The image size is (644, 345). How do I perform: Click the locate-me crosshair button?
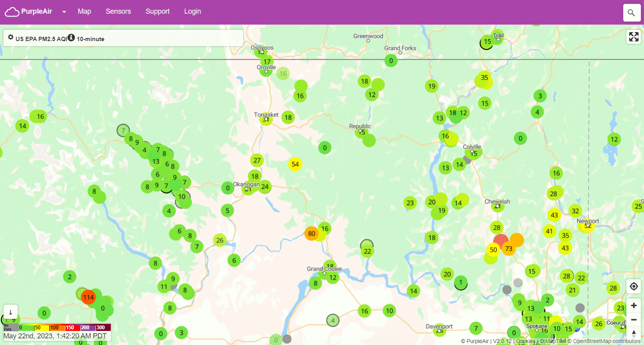(x=633, y=286)
